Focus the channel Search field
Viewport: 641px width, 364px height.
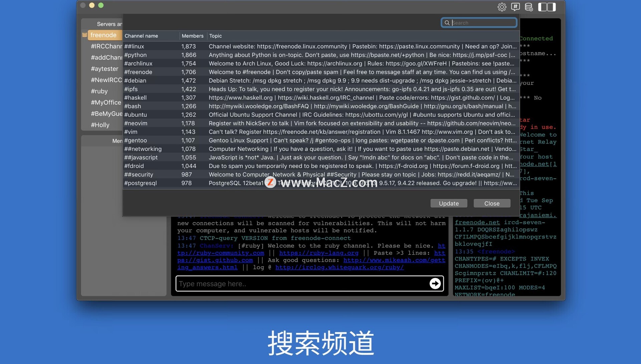(x=479, y=23)
